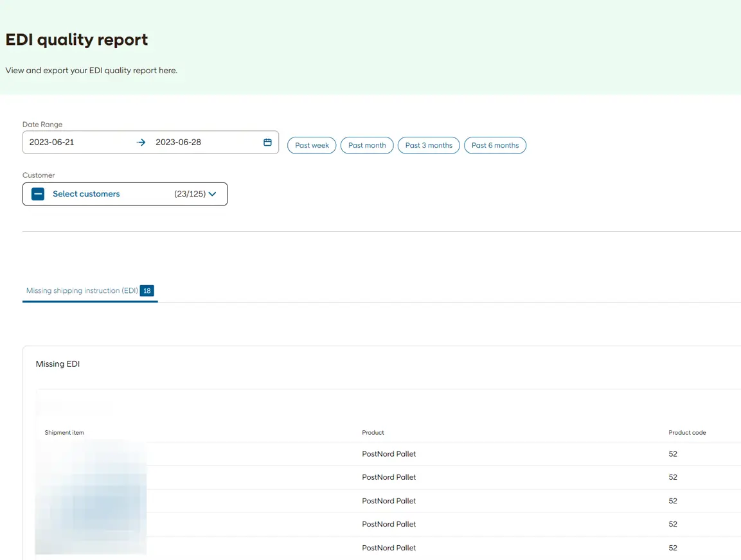
Task: Apply the Past week date filter
Action: coord(312,145)
